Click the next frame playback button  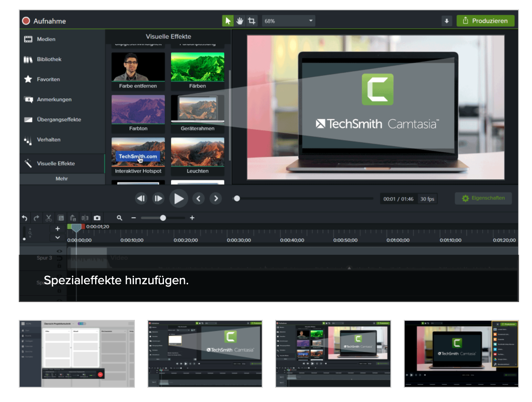coord(158,199)
